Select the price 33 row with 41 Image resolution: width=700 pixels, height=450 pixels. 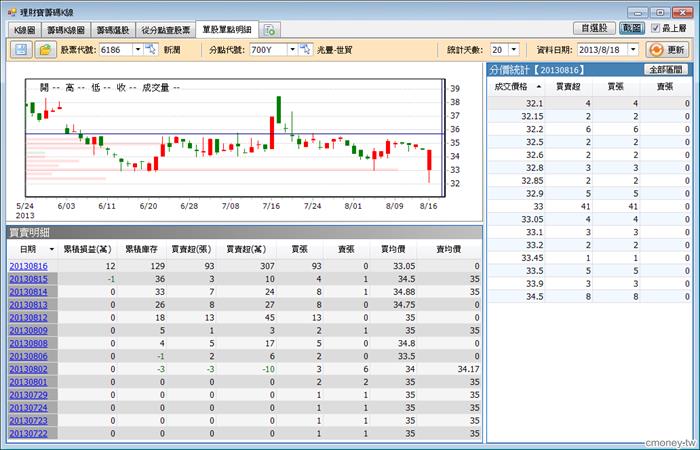(589, 207)
